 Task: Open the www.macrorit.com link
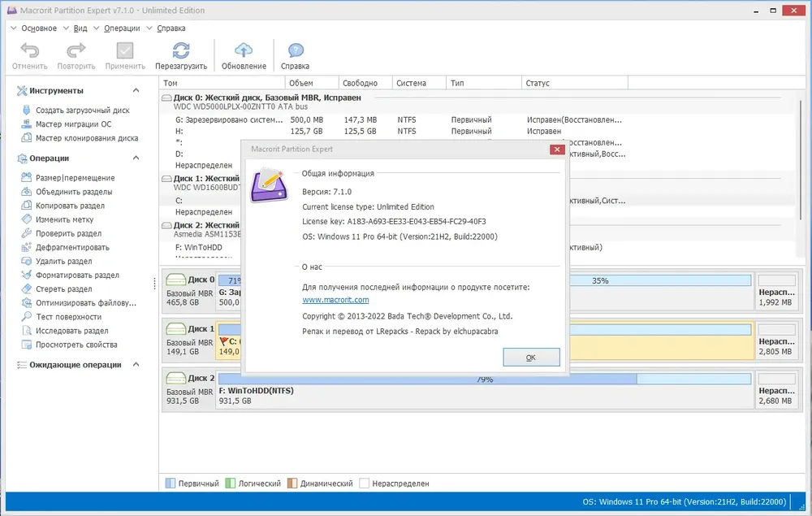tap(335, 300)
